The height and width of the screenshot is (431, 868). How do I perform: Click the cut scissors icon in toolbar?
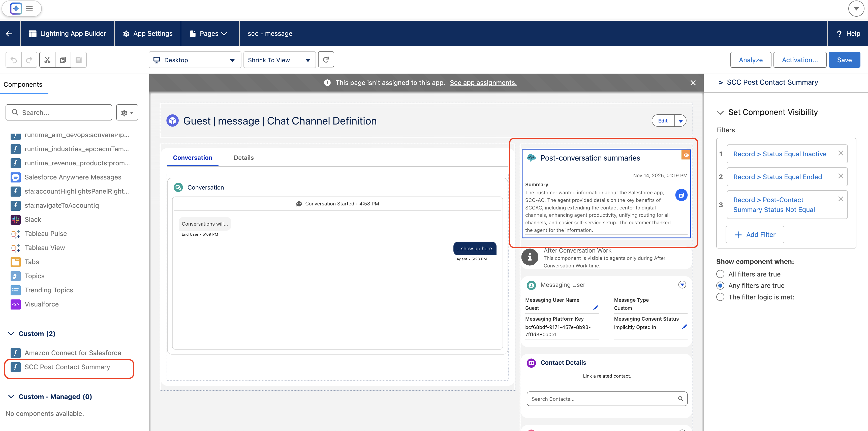click(x=47, y=60)
